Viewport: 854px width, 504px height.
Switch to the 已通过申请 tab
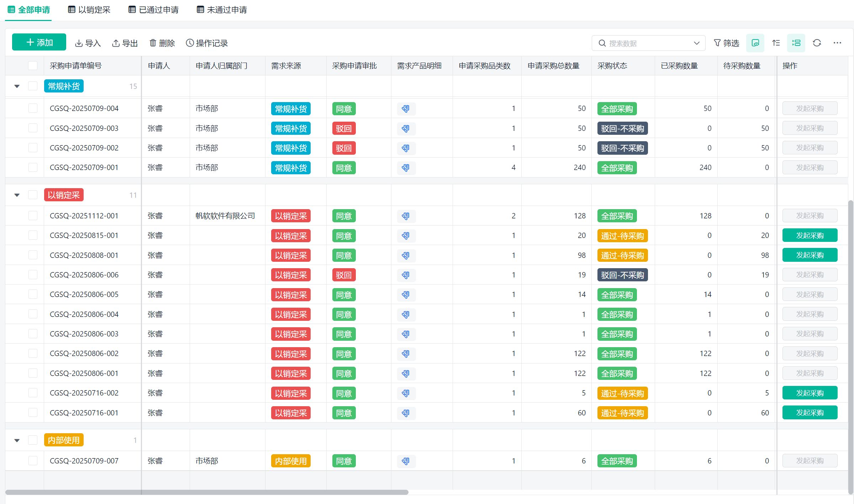tap(154, 10)
